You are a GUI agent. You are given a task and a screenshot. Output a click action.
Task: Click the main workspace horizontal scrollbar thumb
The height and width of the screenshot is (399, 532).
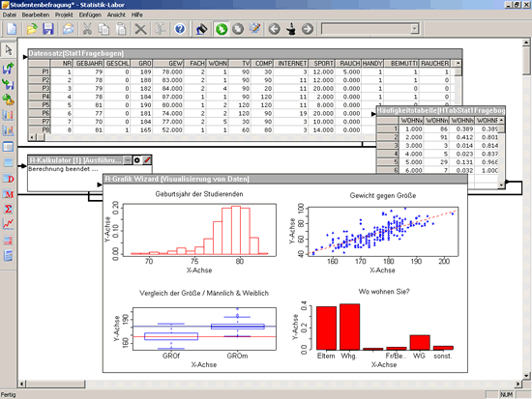click(55, 385)
